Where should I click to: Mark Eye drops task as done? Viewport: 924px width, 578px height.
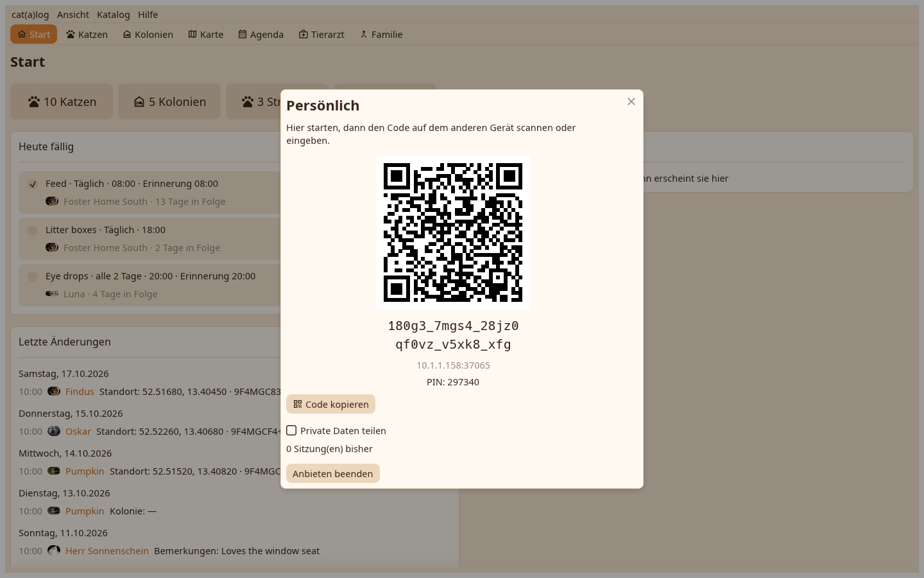click(x=33, y=276)
